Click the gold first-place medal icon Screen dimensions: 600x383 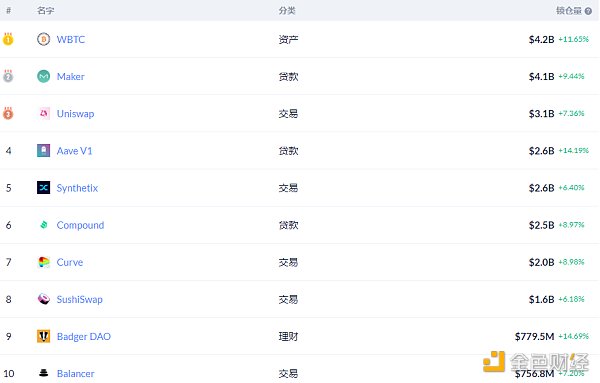pos(8,39)
